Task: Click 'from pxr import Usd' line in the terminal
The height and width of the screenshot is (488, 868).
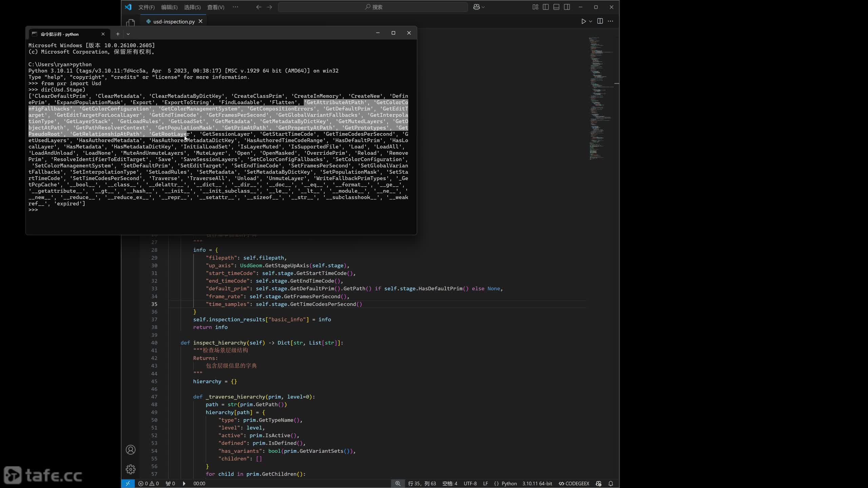Action: pos(71,83)
